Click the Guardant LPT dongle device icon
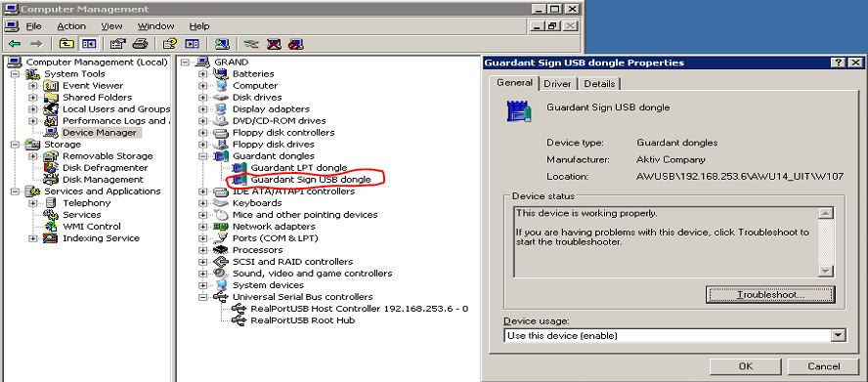Screen dimensions: 868x382 point(239,168)
